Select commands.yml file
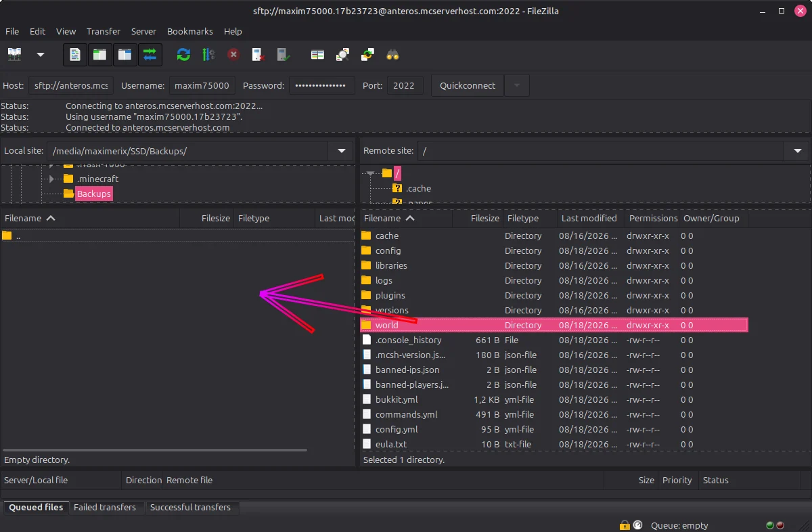The height and width of the screenshot is (532, 812). point(407,414)
